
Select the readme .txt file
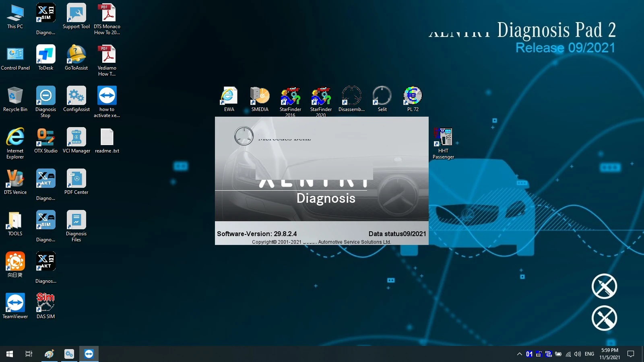click(x=107, y=141)
